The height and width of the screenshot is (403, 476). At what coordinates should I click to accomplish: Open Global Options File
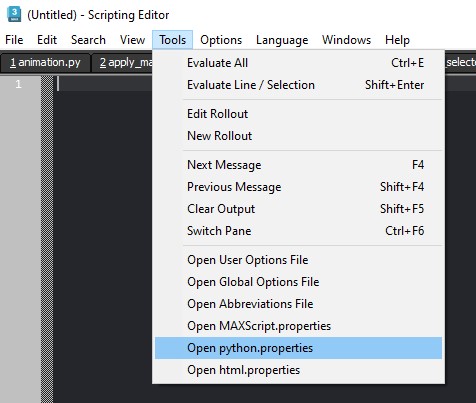(x=298, y=282)
